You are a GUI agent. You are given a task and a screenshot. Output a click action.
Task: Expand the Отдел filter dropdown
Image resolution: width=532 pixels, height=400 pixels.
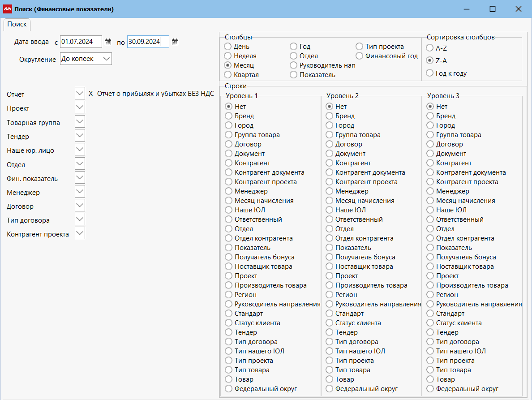[80, 163]
